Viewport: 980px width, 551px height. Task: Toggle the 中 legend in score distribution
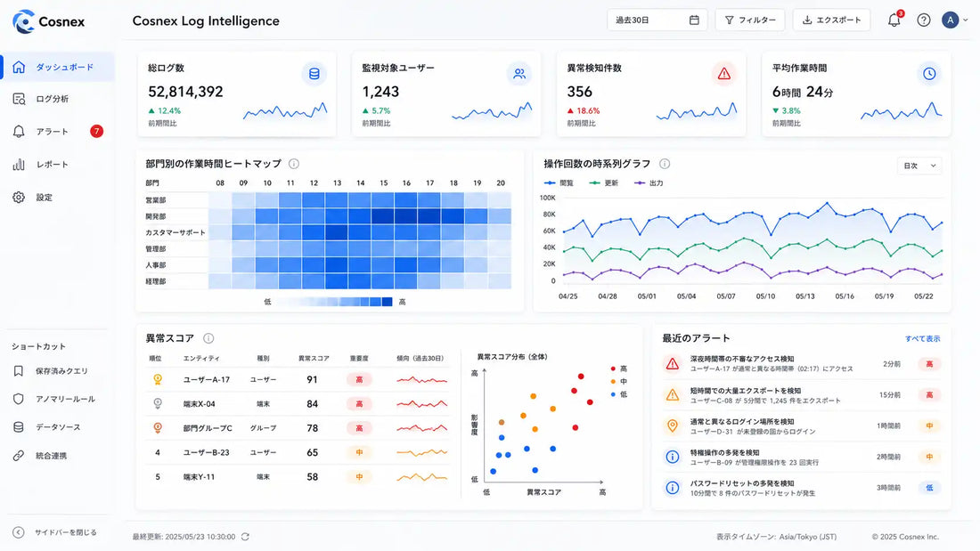(619, 382)
